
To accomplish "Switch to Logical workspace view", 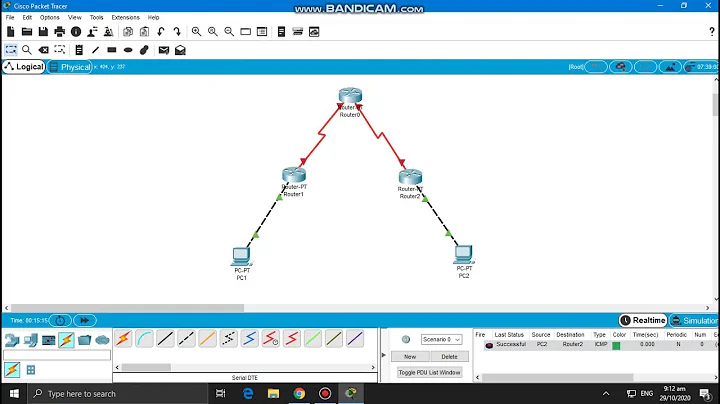I will 24,67.
